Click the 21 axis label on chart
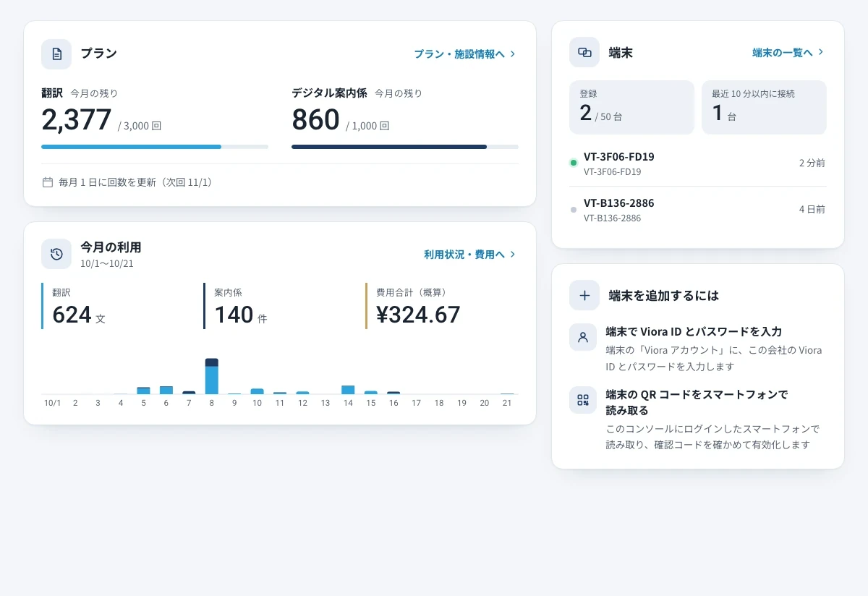 pos(507,403)
